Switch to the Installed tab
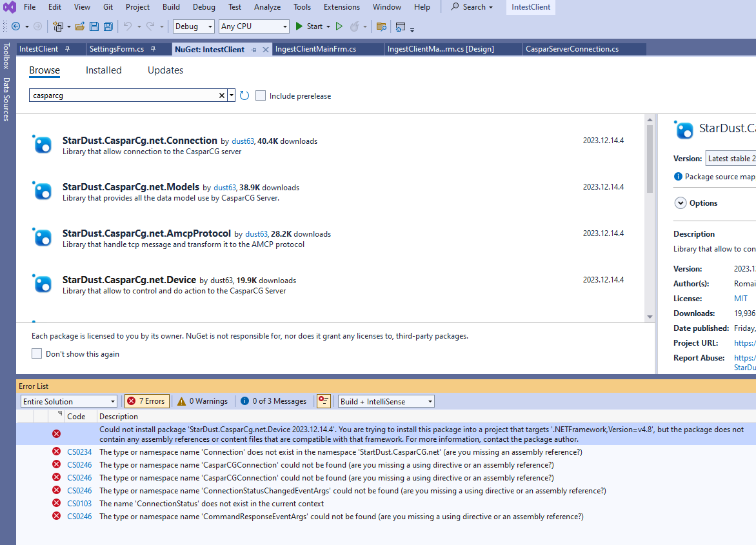This screenshot has width=756, height=545. click(104, 70)
